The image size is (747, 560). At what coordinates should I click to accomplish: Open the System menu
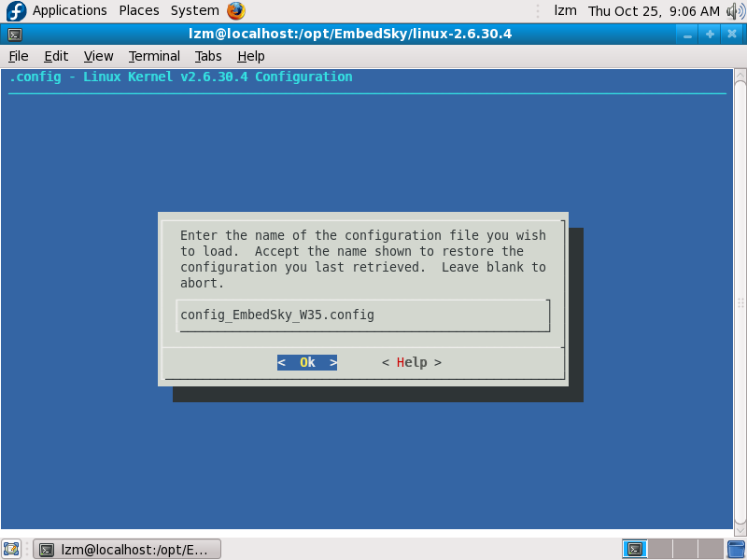tap(194, 11)
